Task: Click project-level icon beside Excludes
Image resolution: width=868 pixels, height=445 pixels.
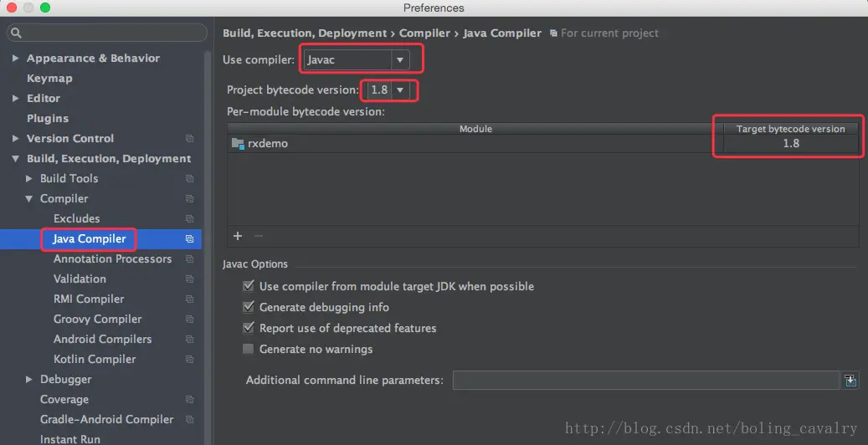Action: pyautogui.click(x=189, y=218)
